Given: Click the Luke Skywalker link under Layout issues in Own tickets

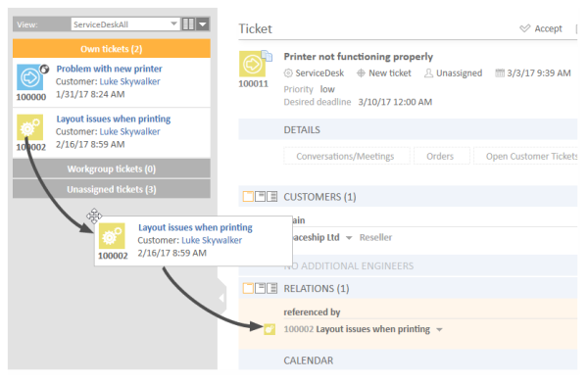Looking at the screenshot, I should pos(129,131).
